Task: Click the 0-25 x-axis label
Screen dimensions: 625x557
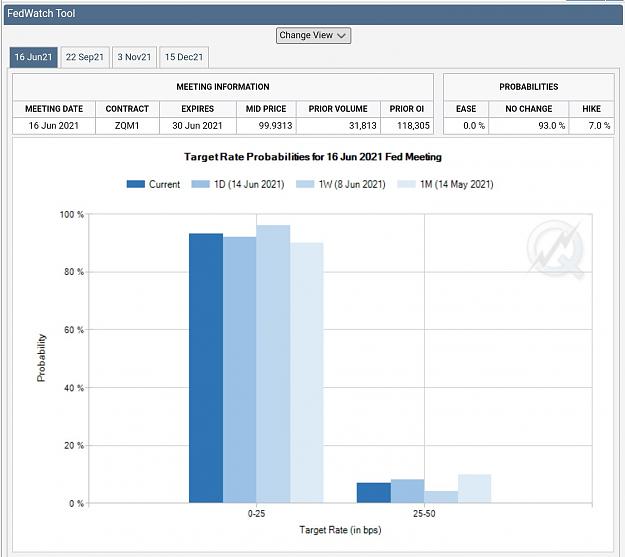Action: click(x=256, y=514)
